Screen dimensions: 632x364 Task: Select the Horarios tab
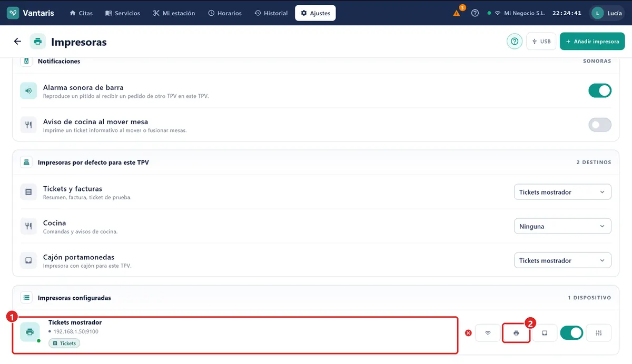pyautogui.click(x=225, y=13)
